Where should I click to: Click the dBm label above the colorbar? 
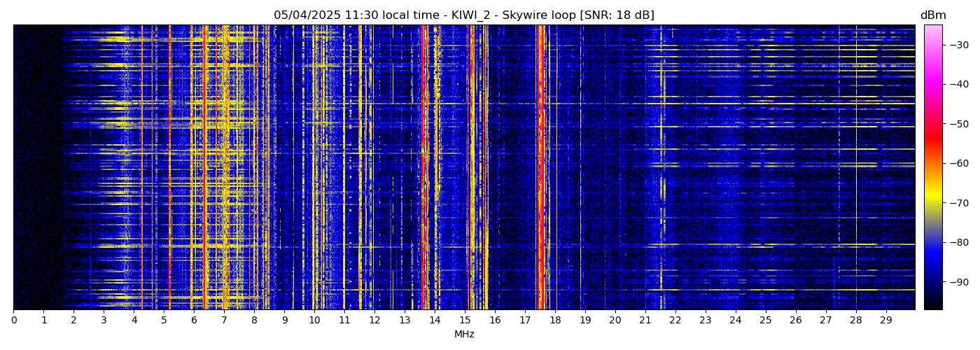click(932, 15)
